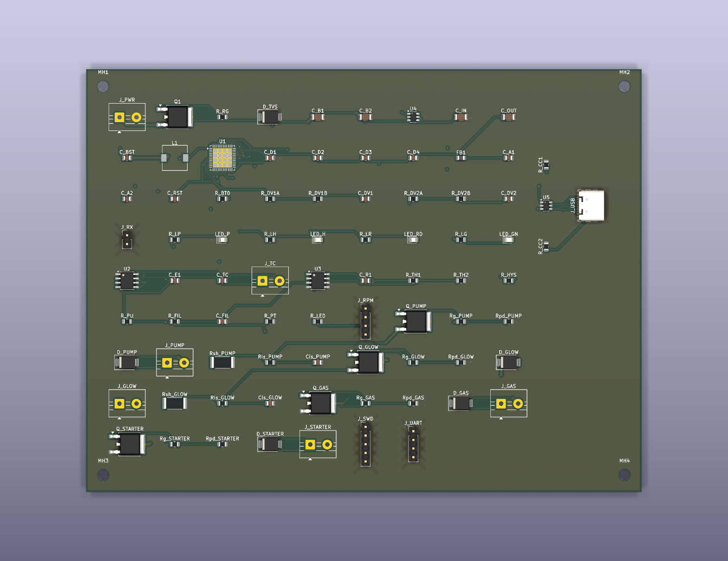728x561 pixels.
Task: Select the Rsh_GLOW shunt resistor
Action: [175, 403]
